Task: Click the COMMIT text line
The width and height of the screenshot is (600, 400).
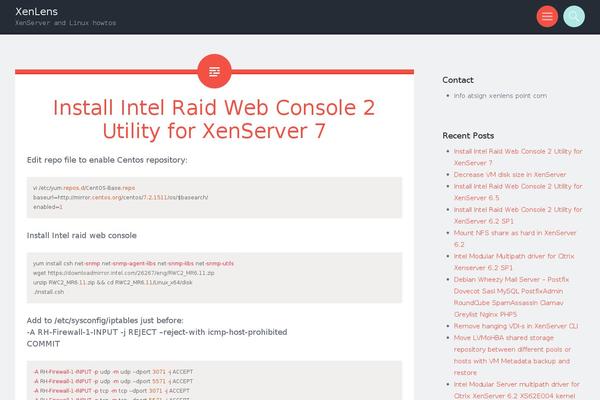Action: click(43, 344)
